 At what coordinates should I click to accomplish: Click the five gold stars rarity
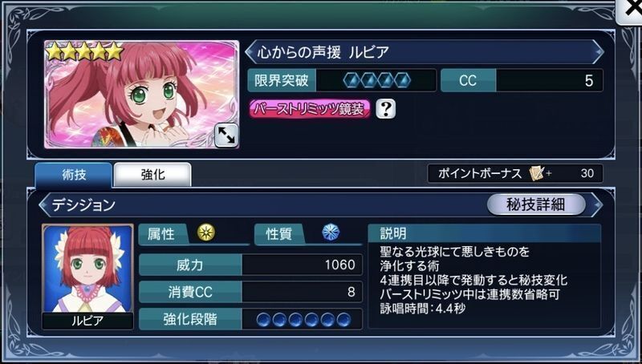click(85, 51)
